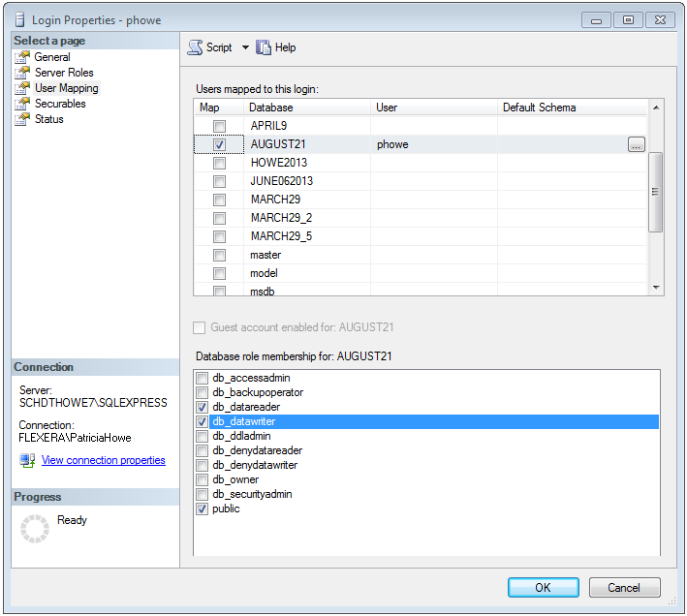This screenshot has width=687, height=616.
Task: Click the User Mapping page icon
Action: (22, 88)
